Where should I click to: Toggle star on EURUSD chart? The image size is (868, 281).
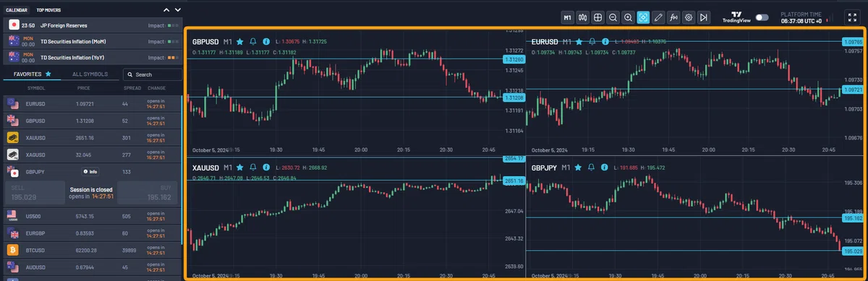(x=579, y=42)
